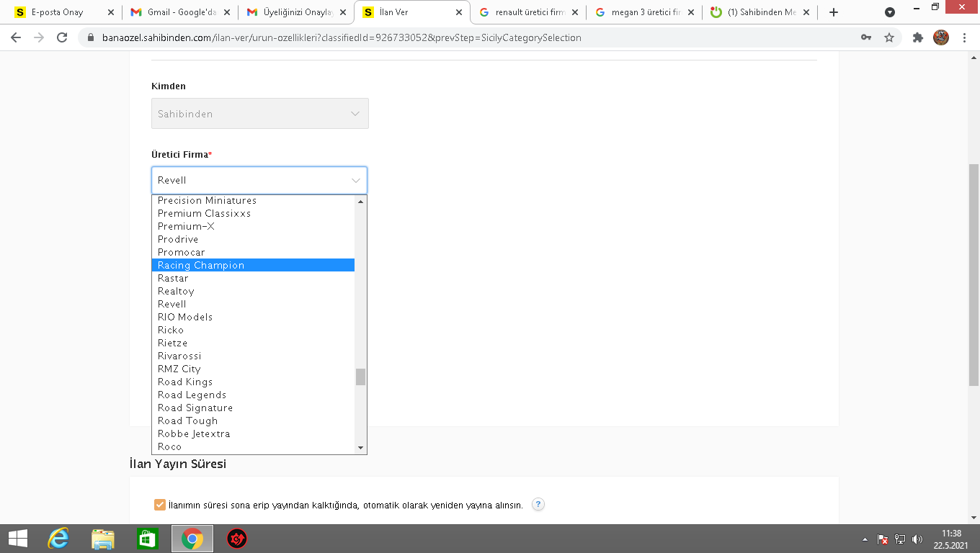Bookmark this page with the star icon
Screen dimensions: 980x553
coord(889,37)
